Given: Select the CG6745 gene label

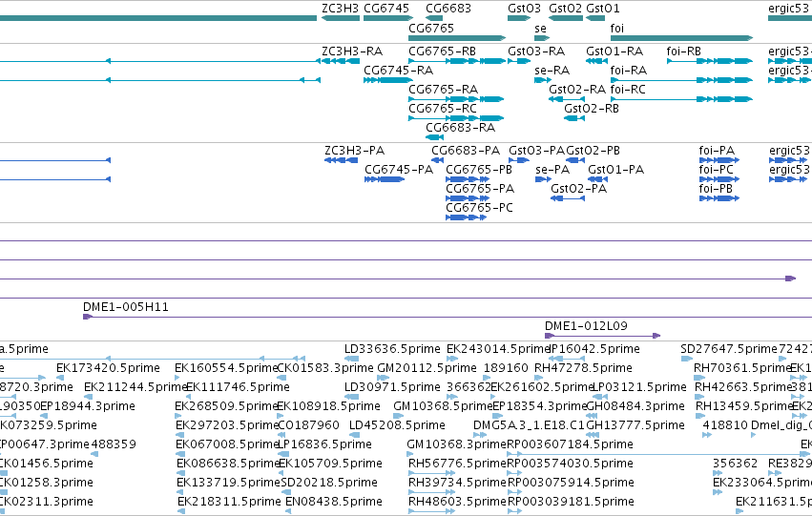Looking at the screenshot, I should click(x=386, y=9).
